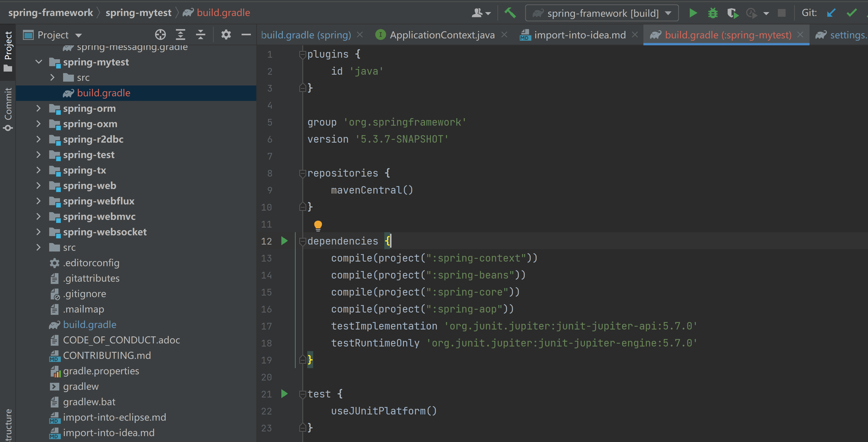Close the build.gradle (:spring-mytest) tab
The image size is (868, 442).
pyautogui.click(x=800, y=35)
